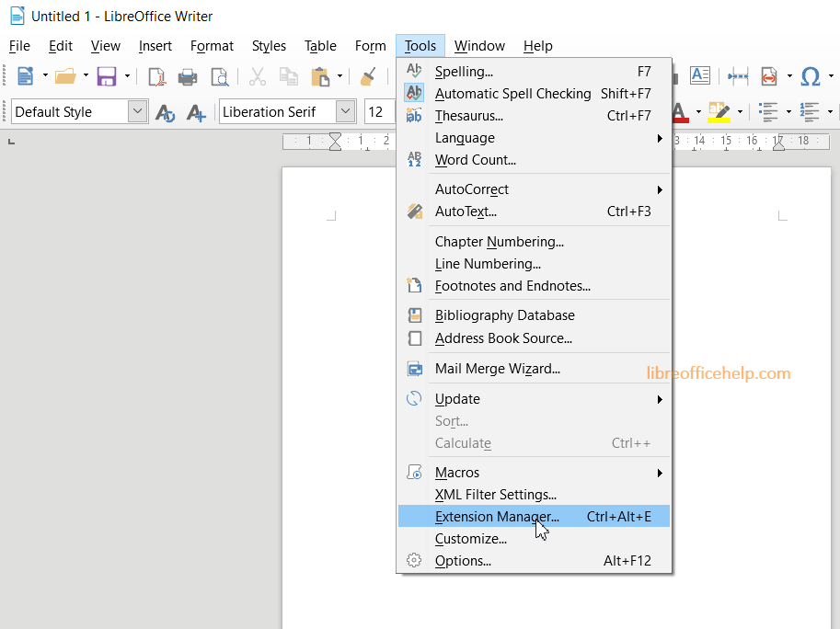Open the Insert menu
This screenshot has width=840, height=629.
(x=155, y=46)
